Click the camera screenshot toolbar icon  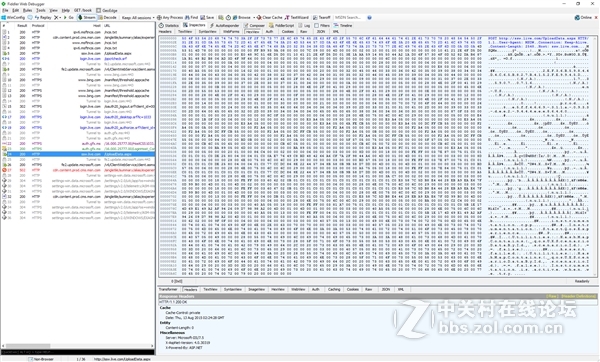tap(221, 18)
